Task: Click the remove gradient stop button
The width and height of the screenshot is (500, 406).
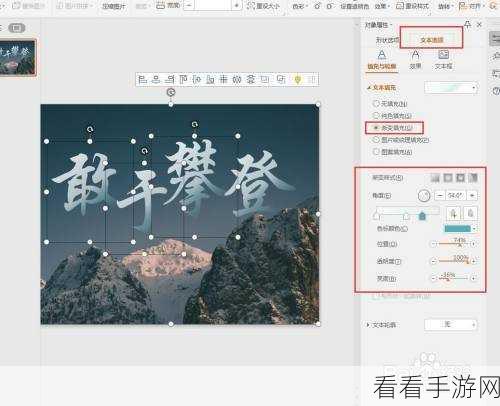Action: pos(470,213)
